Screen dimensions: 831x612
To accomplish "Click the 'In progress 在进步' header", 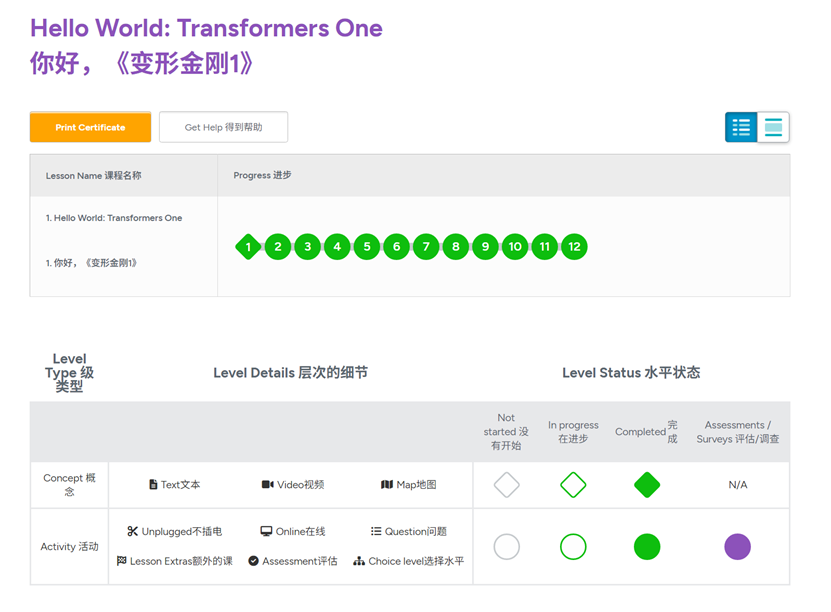I will click(573, 431).
